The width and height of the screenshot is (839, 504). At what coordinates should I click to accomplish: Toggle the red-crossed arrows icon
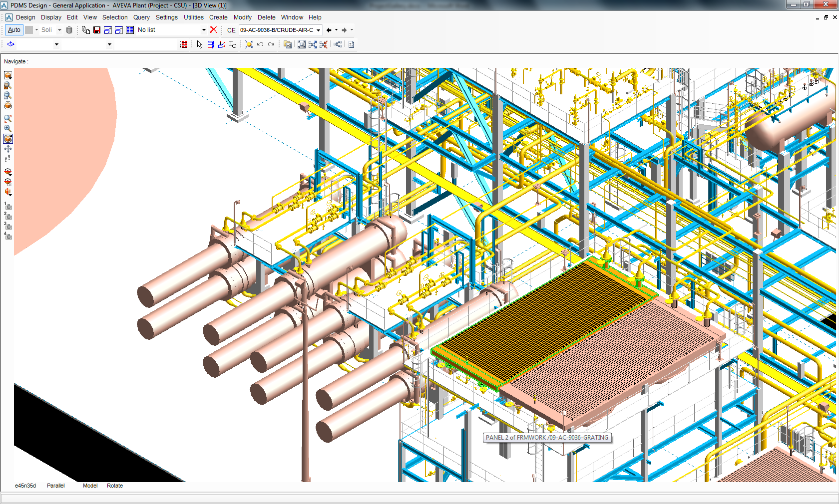(324, 44)
